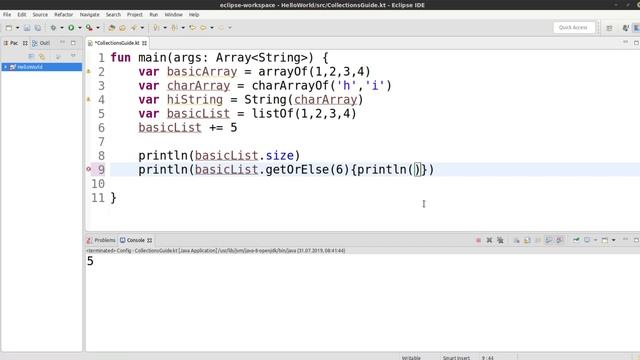Click the Previous Annotation icon

pyautogui.click(x=174, y=28)
